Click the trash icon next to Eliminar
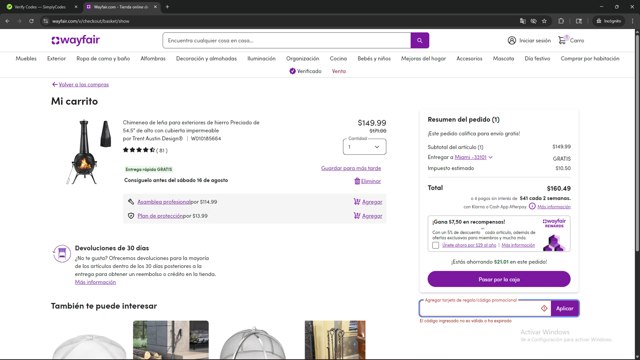 point(357,181)
